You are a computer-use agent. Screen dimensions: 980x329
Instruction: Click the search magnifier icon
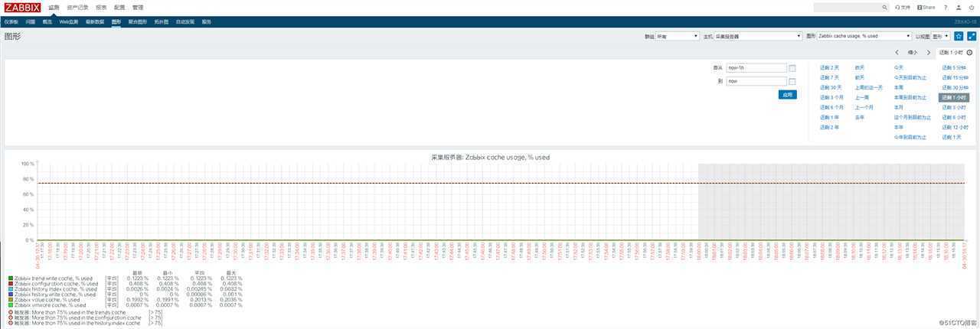point(886,7)
